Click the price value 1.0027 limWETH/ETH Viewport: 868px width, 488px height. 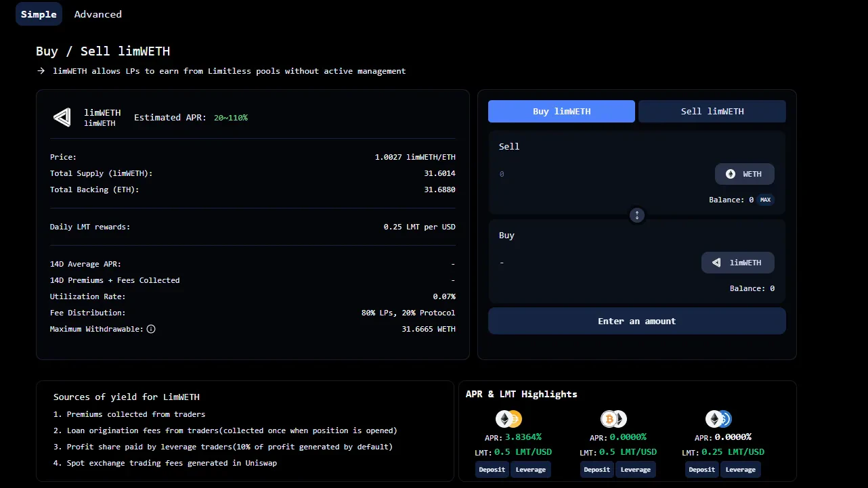coord(415,157)
